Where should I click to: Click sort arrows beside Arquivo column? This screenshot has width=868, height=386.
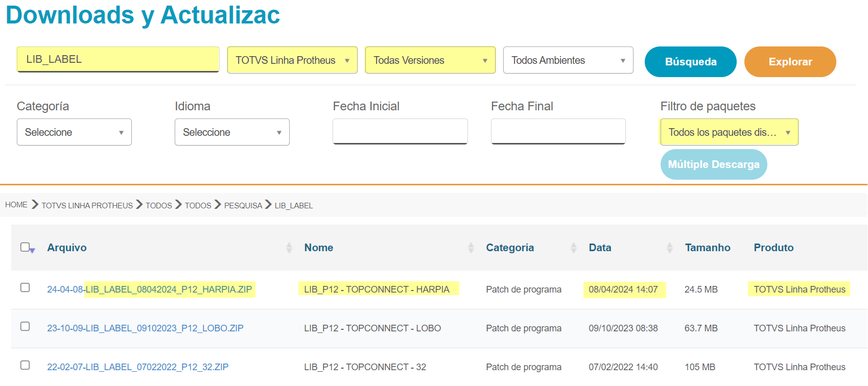point(289,248)
